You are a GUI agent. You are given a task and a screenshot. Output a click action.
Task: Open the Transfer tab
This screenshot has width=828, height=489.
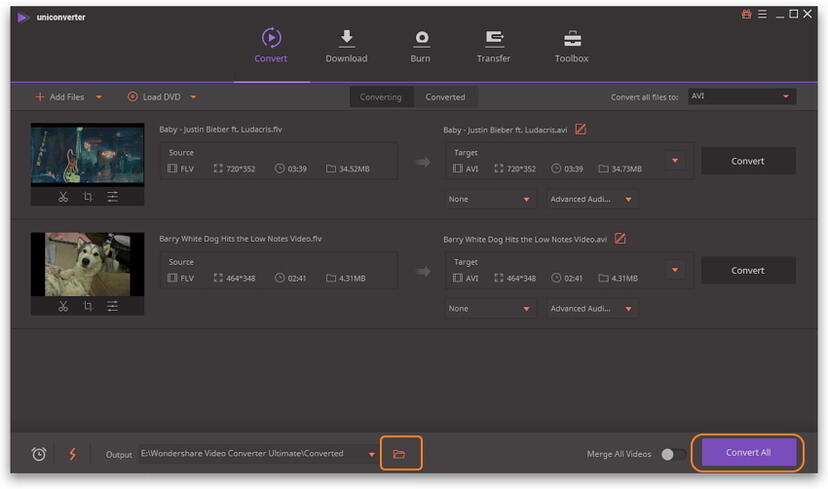coord(494,46)
